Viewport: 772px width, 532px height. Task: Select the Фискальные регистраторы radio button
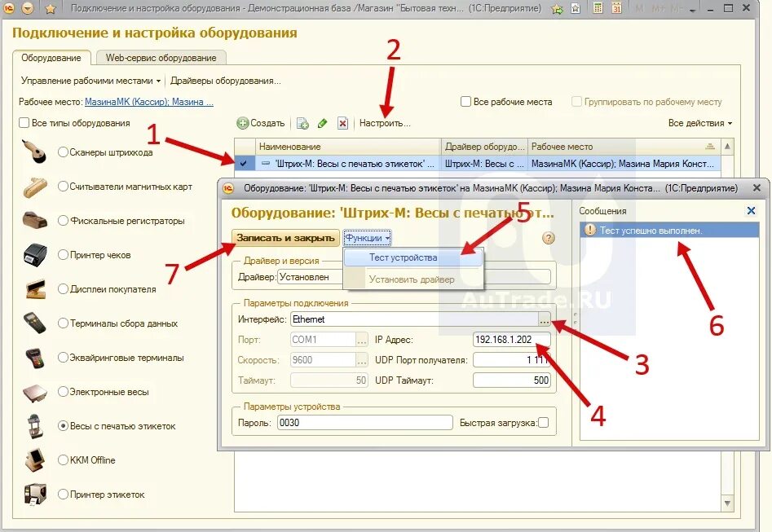(x=63, y=221)
